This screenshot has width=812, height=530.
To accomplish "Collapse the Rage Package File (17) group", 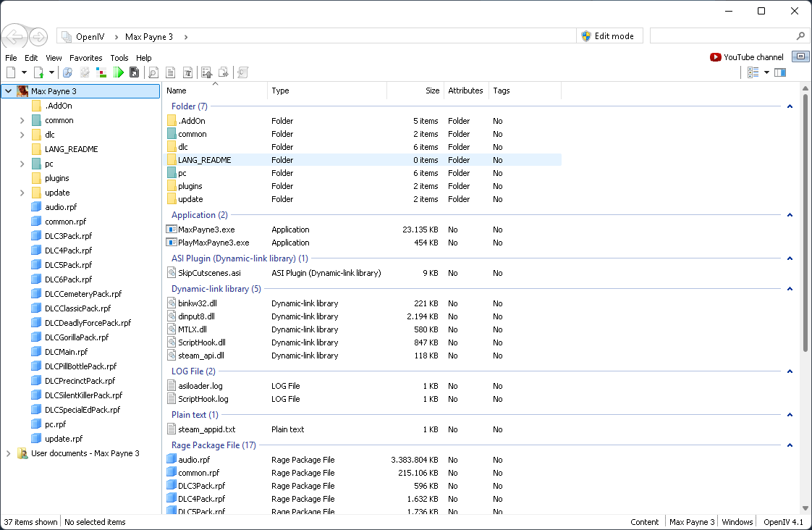I will coord(790,445).
